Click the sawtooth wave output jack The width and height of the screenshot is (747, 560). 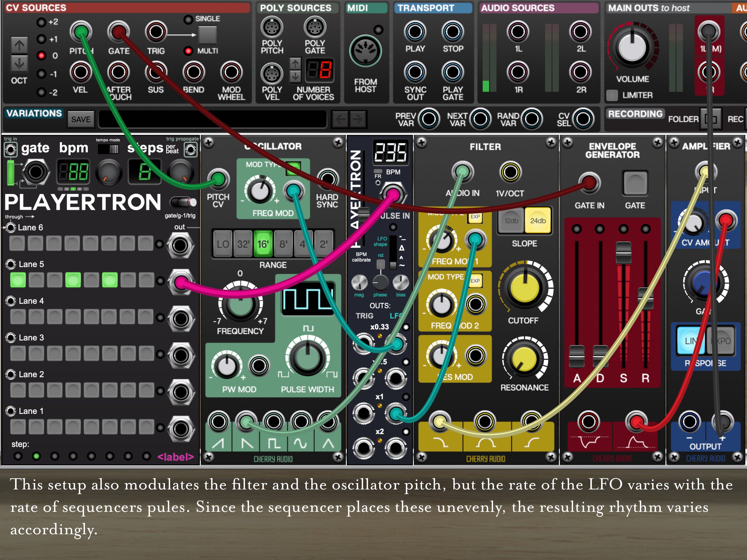[219, 422]
